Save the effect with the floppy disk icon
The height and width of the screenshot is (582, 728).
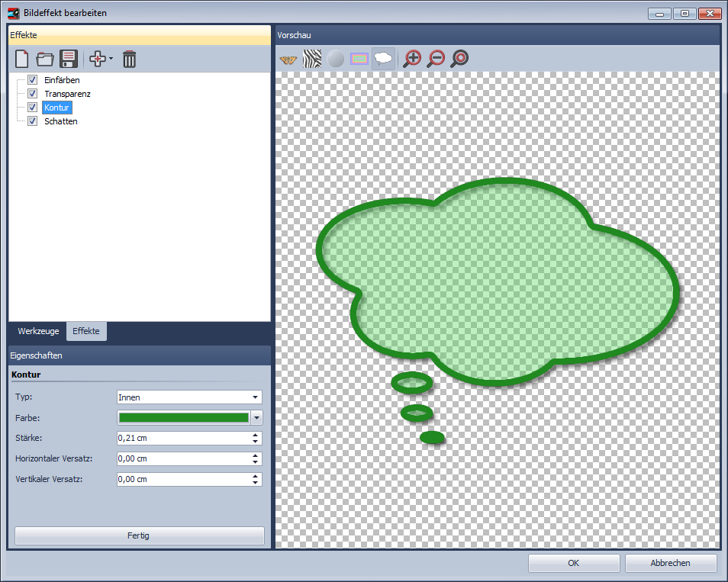click(x=69, y=59)
